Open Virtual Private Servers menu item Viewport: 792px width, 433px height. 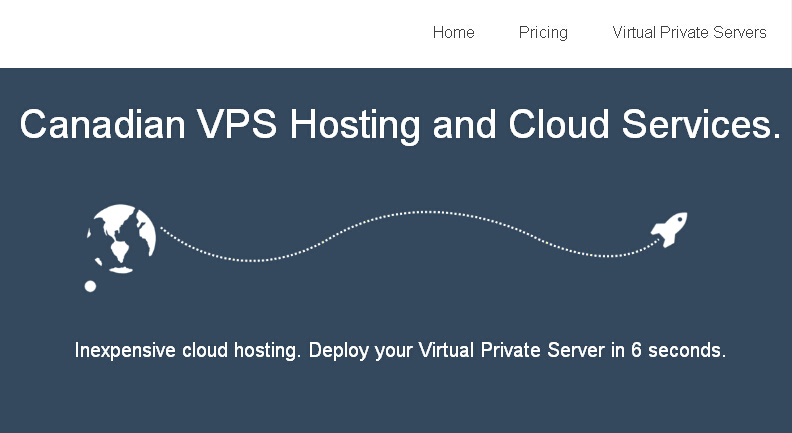689,32
